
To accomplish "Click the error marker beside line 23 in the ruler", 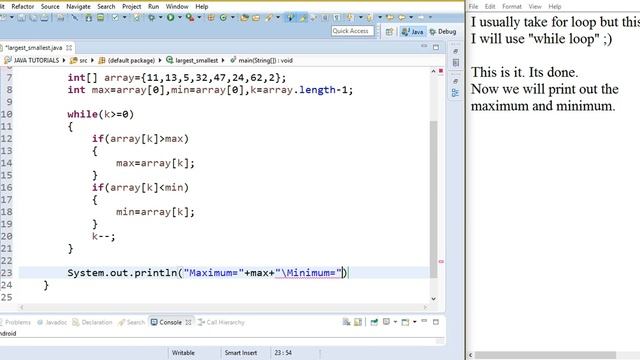I will (x=441, y=261).
